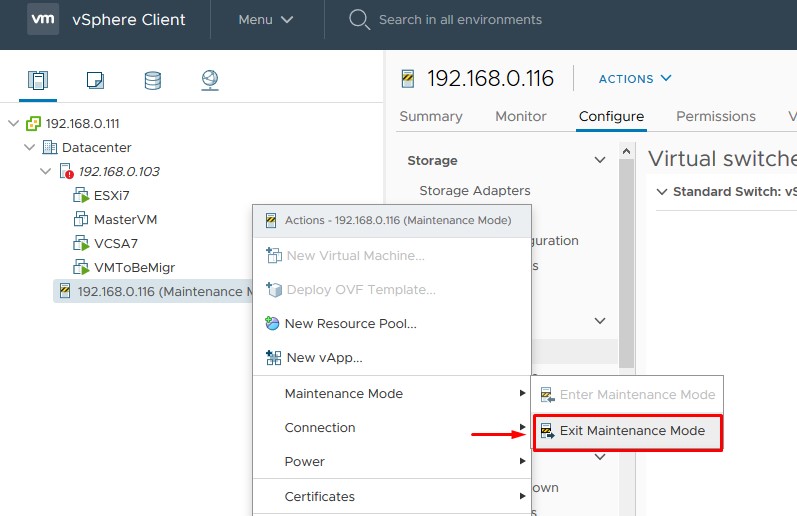The height and width of the screenshot is (516, 797).
Task: Choose New vApp from context menu
Action: pos(392,357)
